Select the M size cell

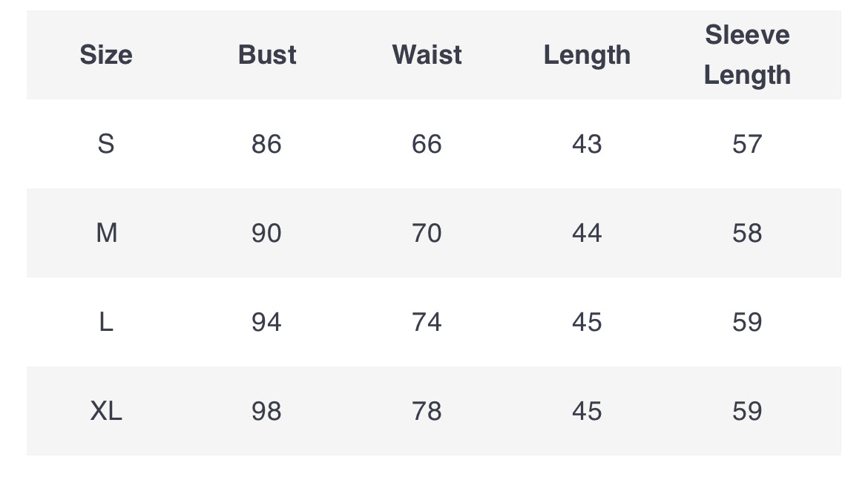106,232
